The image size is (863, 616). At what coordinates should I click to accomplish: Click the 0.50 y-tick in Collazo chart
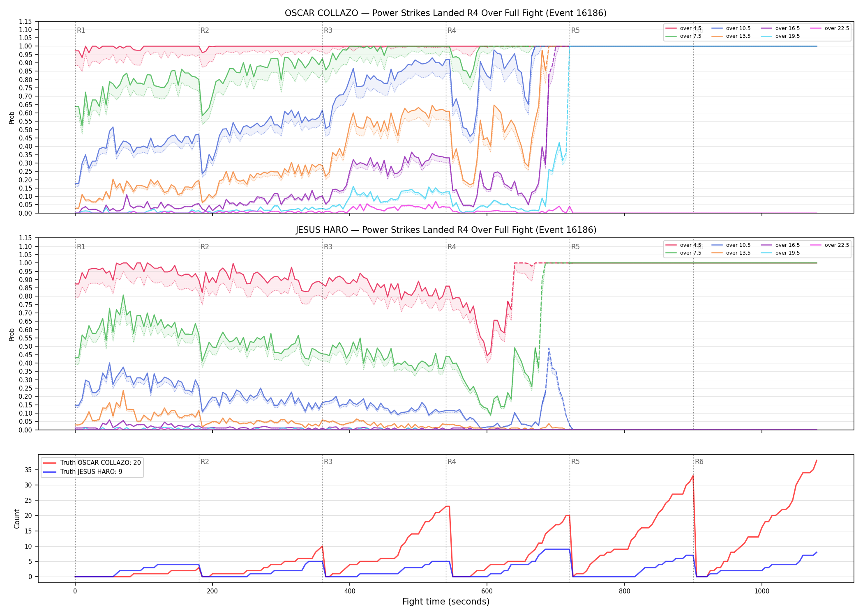pyautogui.click(x=25, y=130)
